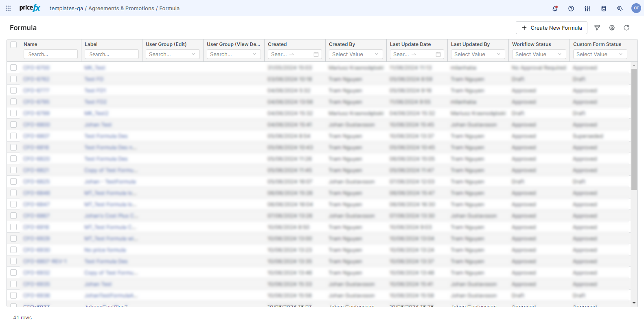Expand the Custom Form Status dropdown
The width and height of the screenshot is (644, 325).
click(x=600, y=54)
